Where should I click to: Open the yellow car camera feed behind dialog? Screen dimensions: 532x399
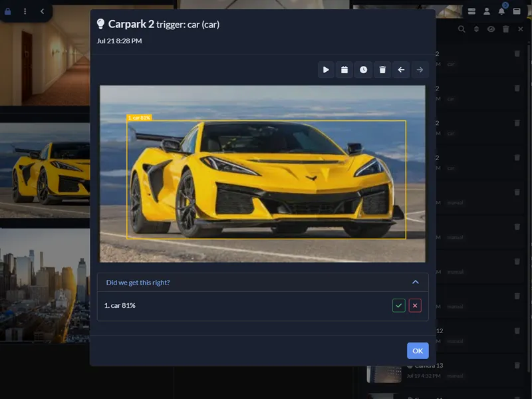[45, 170]
